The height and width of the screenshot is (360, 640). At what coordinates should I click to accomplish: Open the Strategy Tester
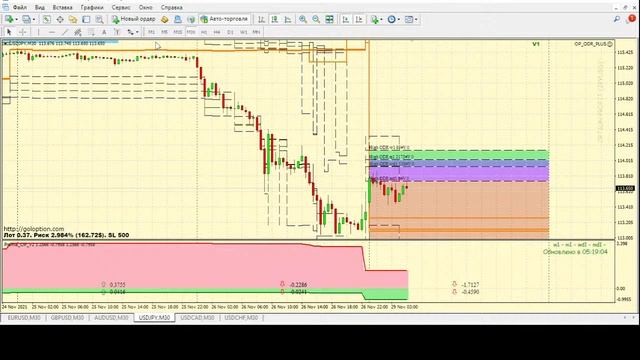99,19
